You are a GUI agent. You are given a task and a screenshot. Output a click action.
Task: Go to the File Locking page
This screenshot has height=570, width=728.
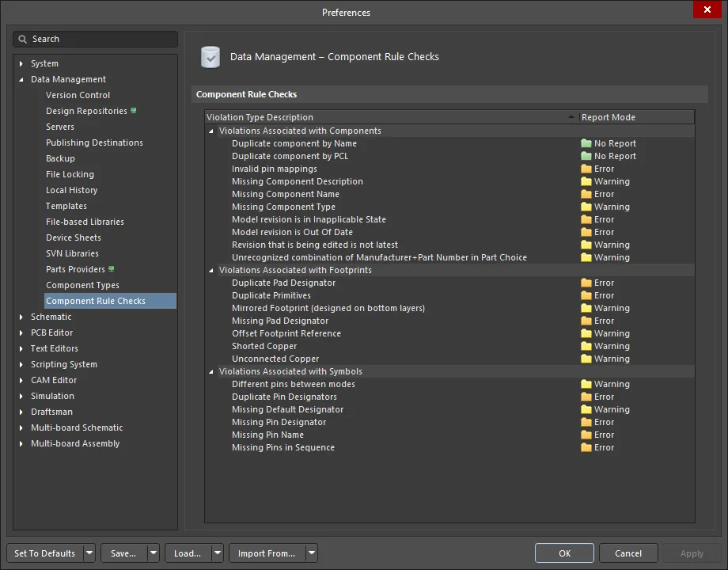pyautogui.click(x=70, y=174)
